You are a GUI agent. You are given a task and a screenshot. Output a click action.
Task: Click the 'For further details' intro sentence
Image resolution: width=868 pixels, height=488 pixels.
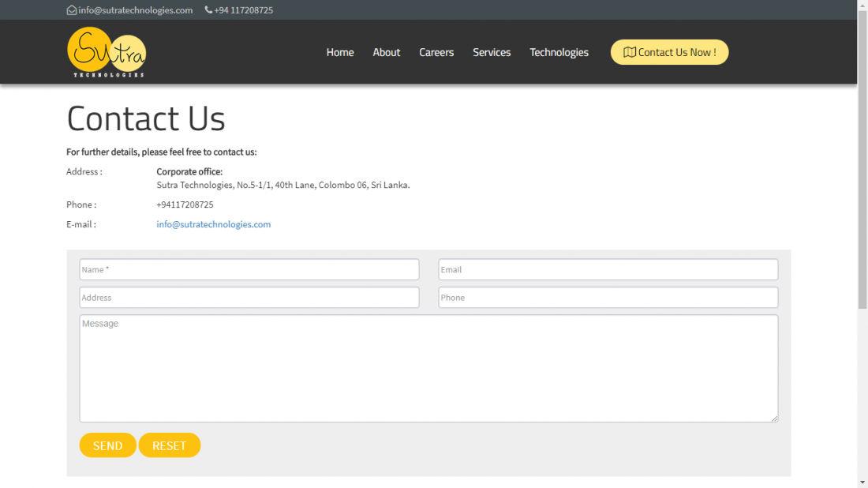pos(162,152)
